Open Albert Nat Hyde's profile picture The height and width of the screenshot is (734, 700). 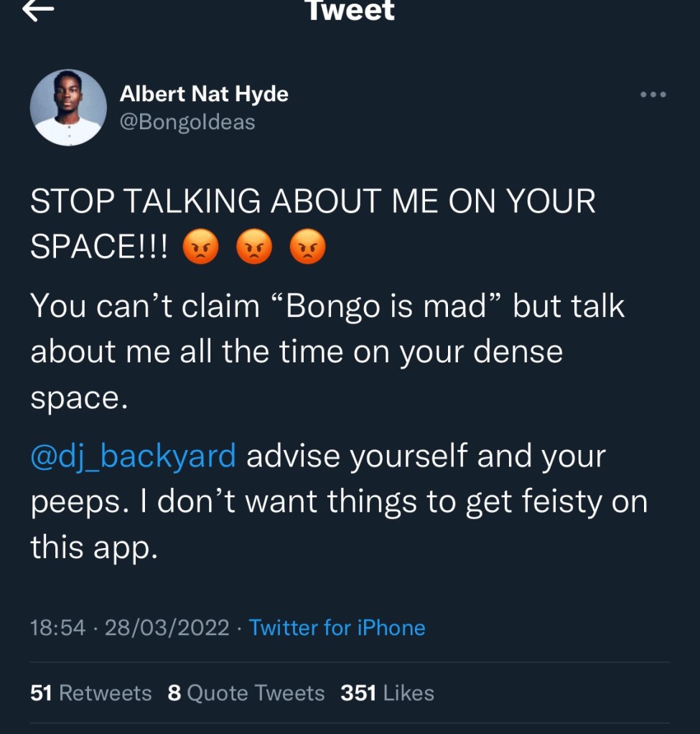click(68, 108)
